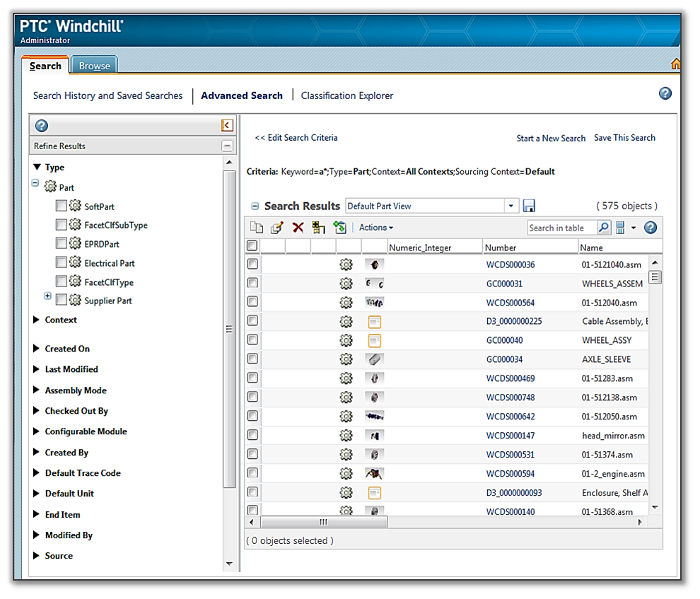Click the orange icon for D3_0000000093 row
This screenshot has height=599, width=700.
pos(374,493)
